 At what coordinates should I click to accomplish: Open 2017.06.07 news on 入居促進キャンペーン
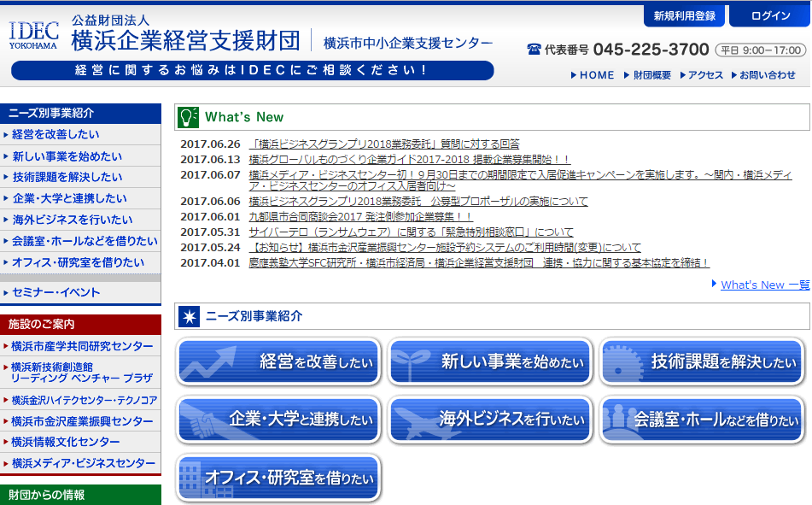pos(520,180)
